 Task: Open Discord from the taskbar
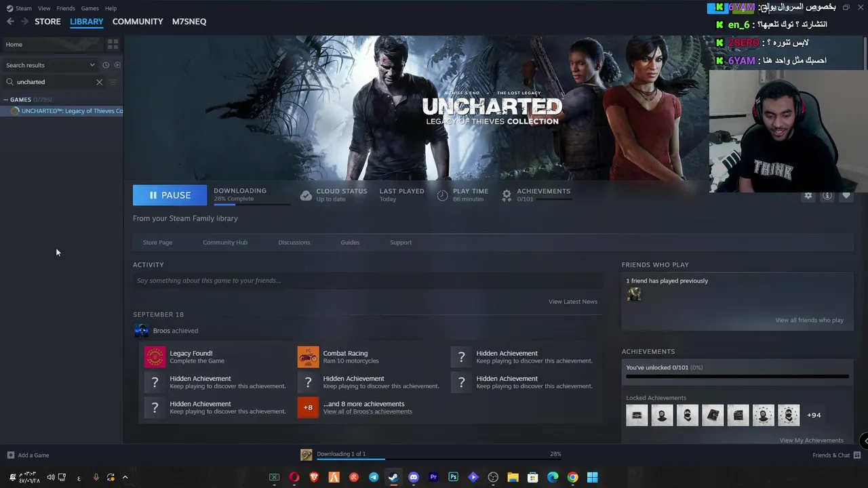(414, 477)
